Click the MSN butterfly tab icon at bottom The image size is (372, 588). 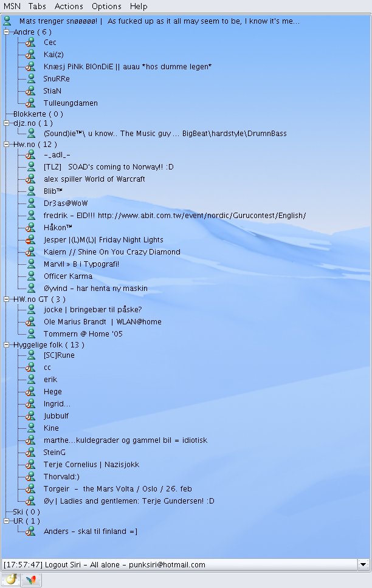click(31, 579)
